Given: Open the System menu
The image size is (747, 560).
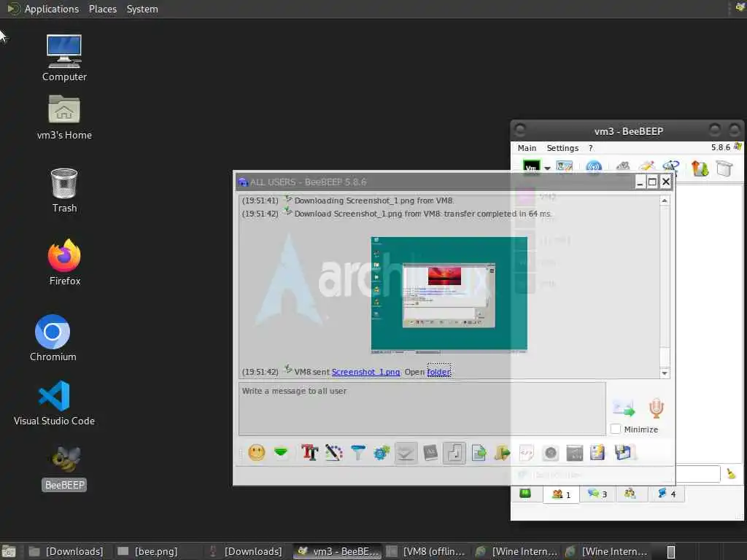Looking at the screenshot, I should (142, 9).
